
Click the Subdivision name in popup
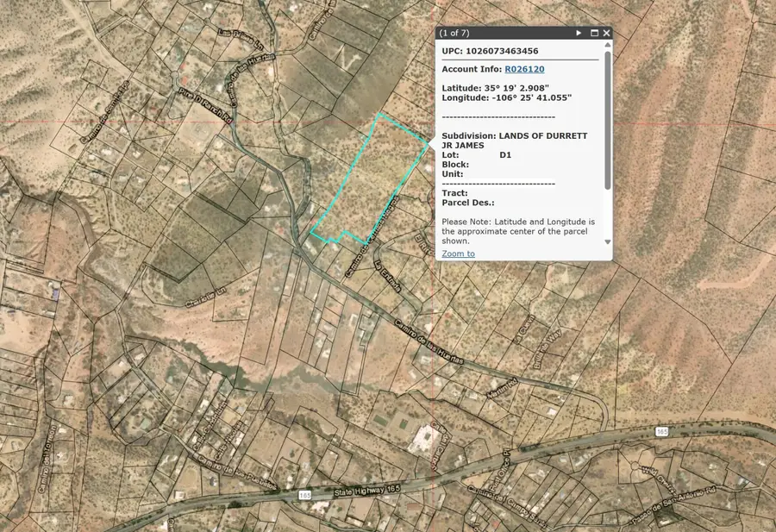543,136
